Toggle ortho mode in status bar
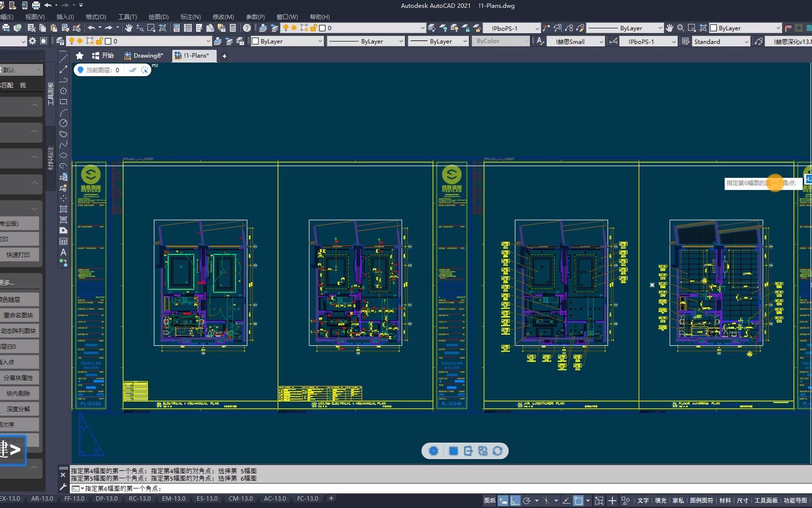The width and height of the screenshot is (812, 508). (515, 501)
